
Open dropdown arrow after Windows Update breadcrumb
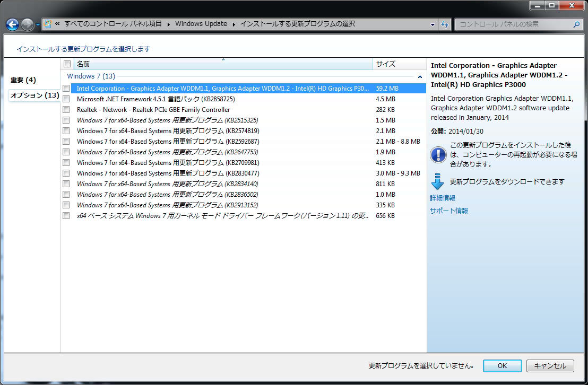click(234, 24)
